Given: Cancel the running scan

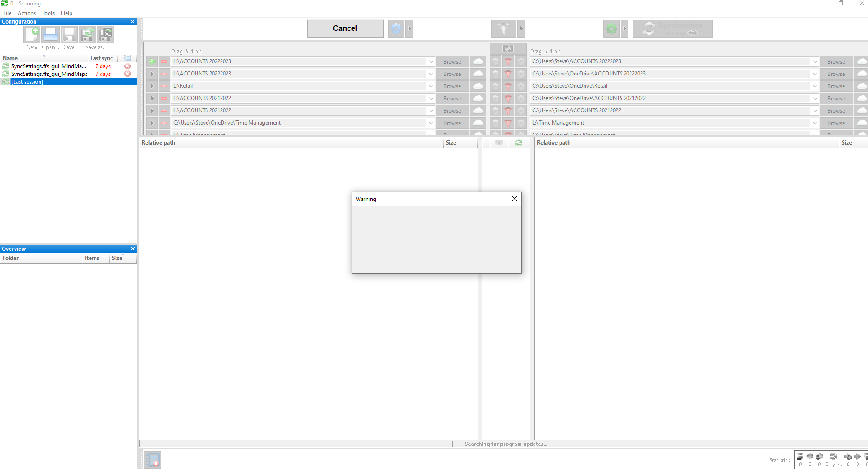Looking at the screenshot, I should [345, 28].
